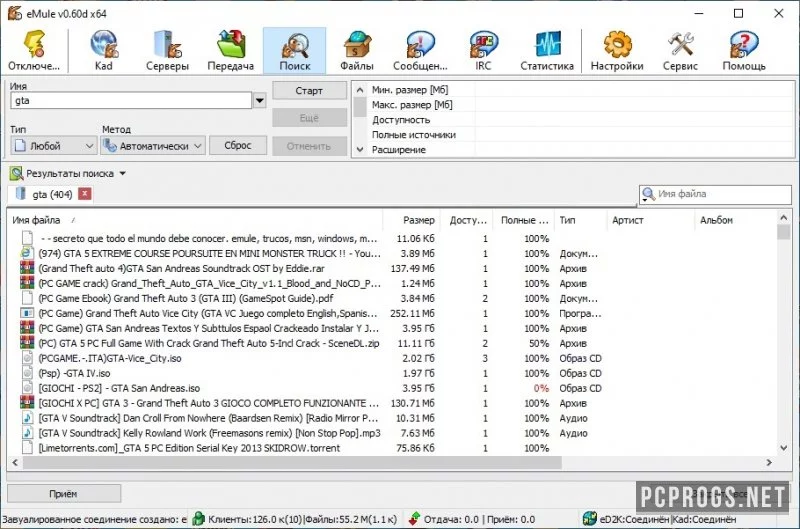The width and height of the screenshot is (800, 529).
Task: Close the gta (404) search tab with the red X
Action: tap(85, 194)
